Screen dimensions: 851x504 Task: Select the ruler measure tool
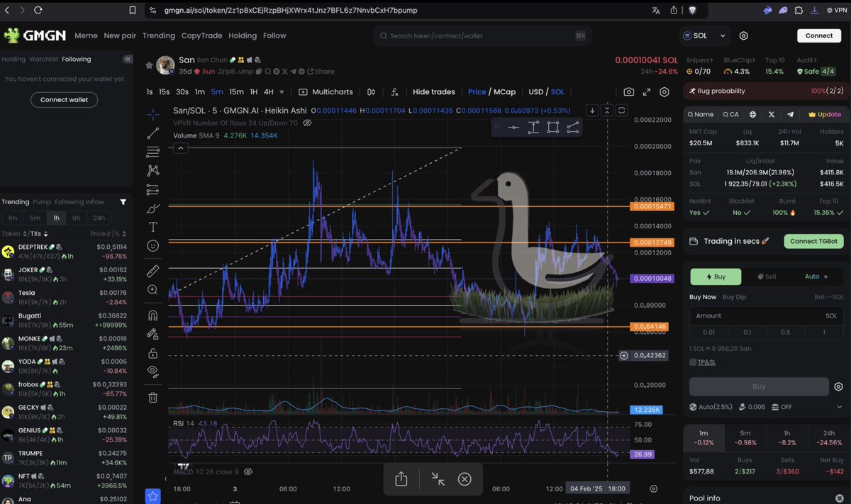click(x=152, y=271)
